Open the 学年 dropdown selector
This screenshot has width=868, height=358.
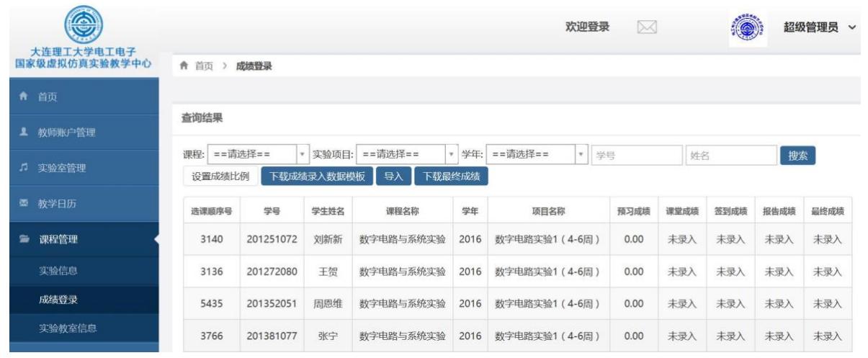(x=537, y=154)
